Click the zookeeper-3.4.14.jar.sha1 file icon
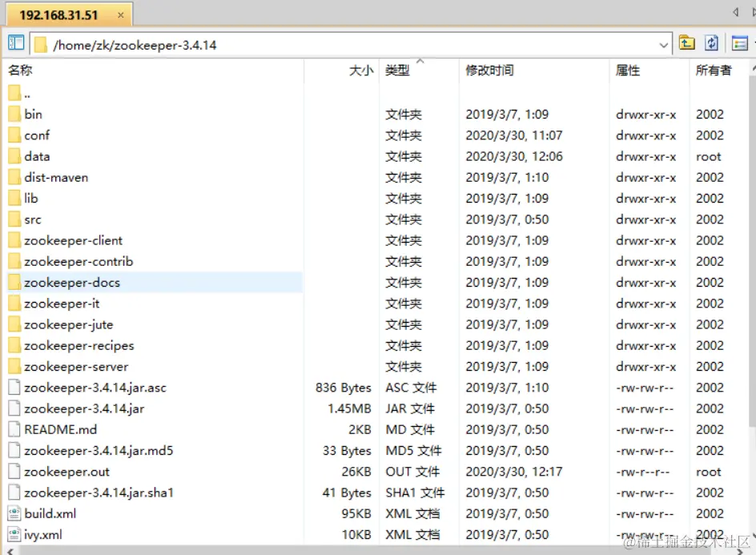Screen dimensions: 756x555 point(14,493)
